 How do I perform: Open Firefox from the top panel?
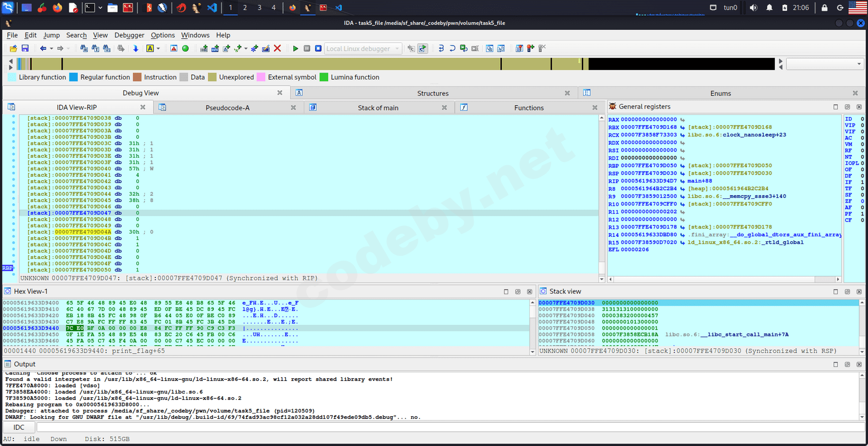click(x=58, y=8)
